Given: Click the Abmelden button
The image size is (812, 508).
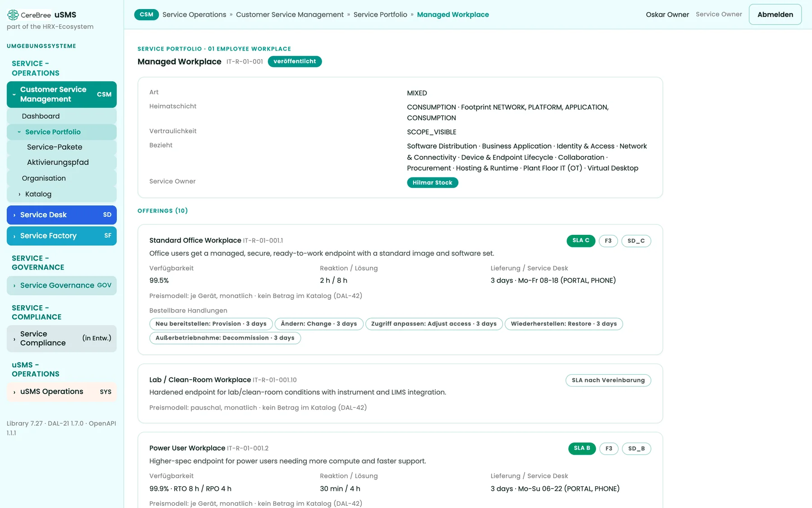Looking at the screenshot, I should [x=775, y=14].
